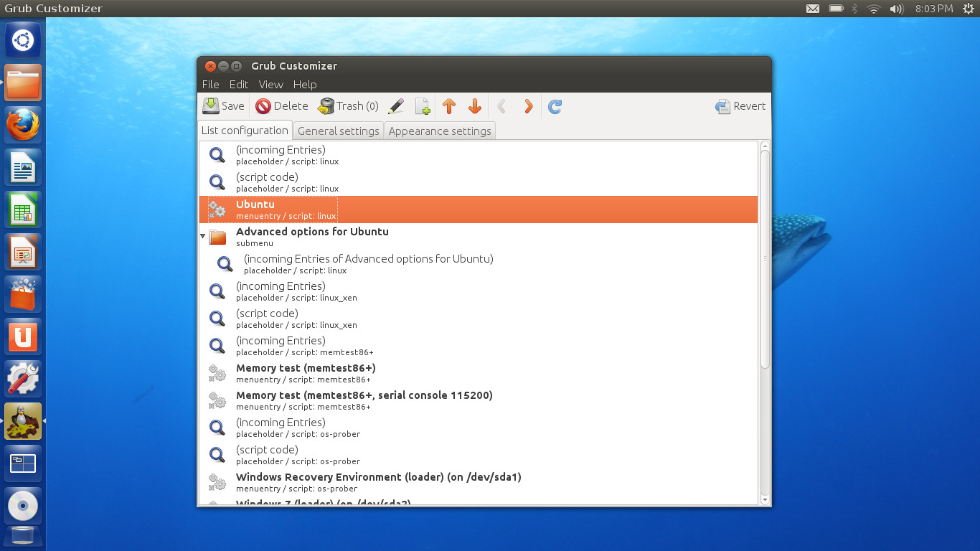Viewport: 980px width, 551px height.
Task: Select incoming Entries row for os-prober
Action: [479, 428]
